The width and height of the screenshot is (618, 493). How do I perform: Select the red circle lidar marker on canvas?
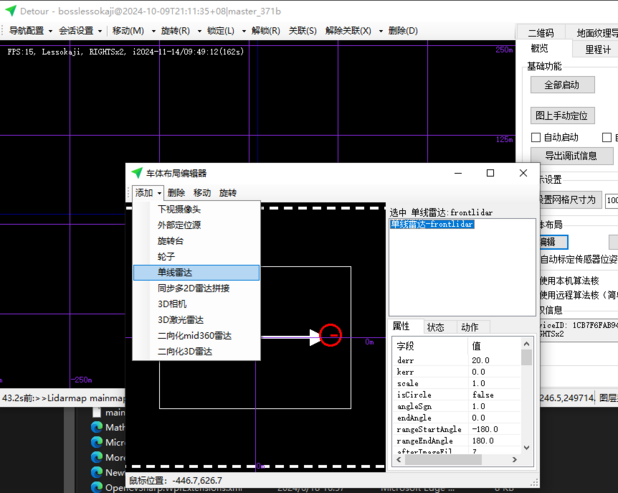331,336
